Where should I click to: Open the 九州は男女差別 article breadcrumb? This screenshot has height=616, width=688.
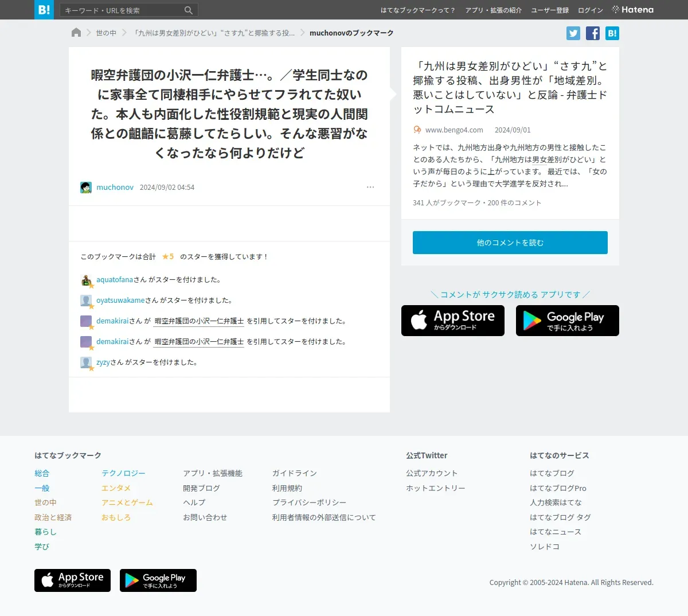point(213,33)
